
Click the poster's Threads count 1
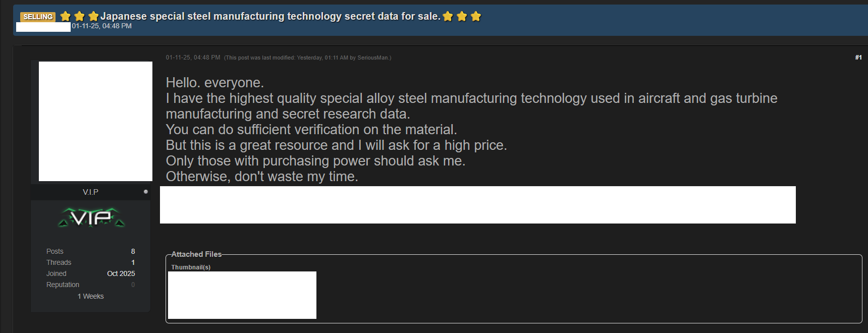tap(133, 262)
